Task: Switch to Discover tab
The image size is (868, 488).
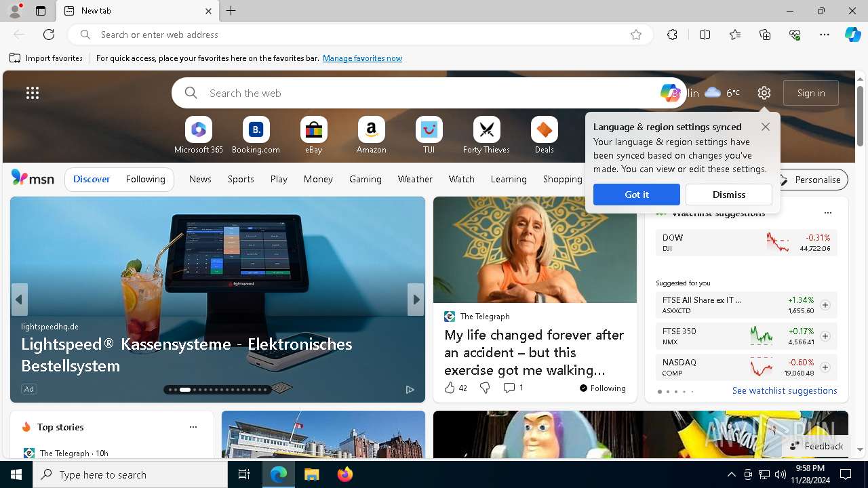Action: click(x=92, y=179)
